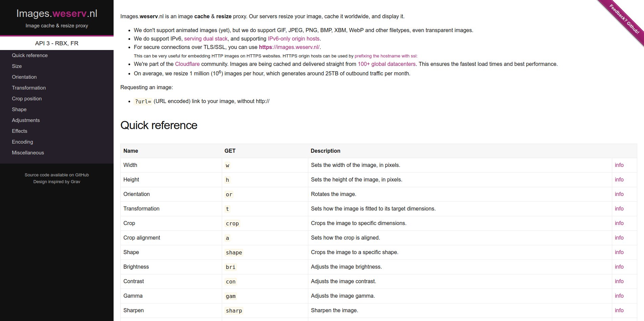Click the 'shape' GET parameter code

tap(234, 253)
